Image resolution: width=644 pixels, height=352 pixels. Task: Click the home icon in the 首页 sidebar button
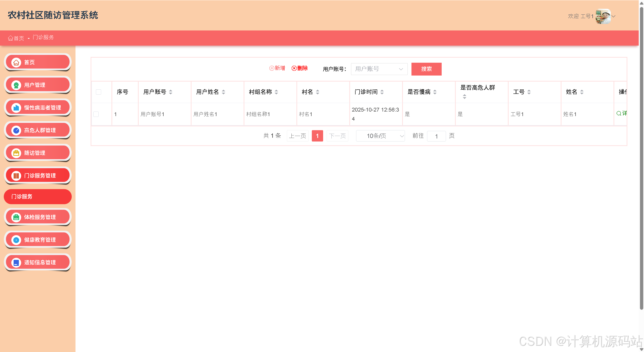click(x=16, y=62)
